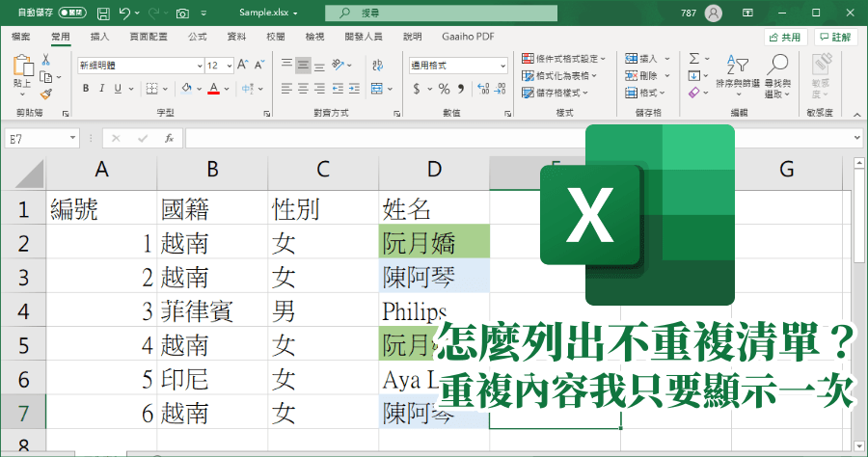The width and height of the screenshot is (868, 457).
Task: Click the Decrease Indent icon
Action: (x=338, y=89)
